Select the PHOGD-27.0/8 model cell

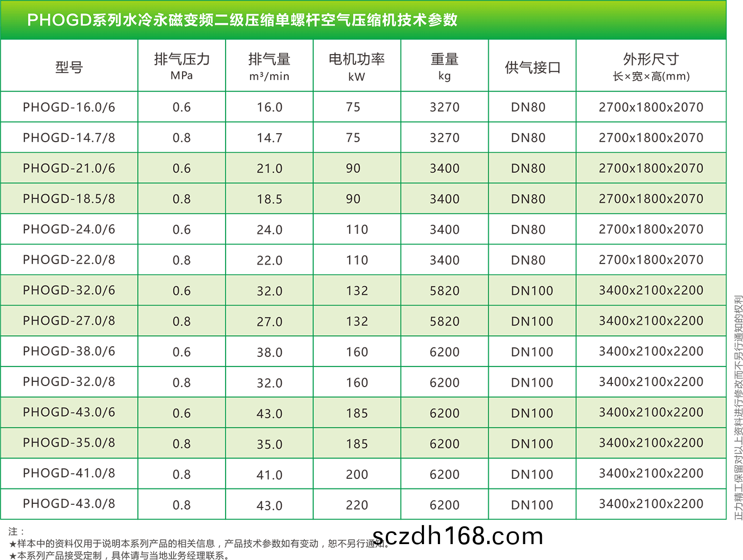pos(69,321)
